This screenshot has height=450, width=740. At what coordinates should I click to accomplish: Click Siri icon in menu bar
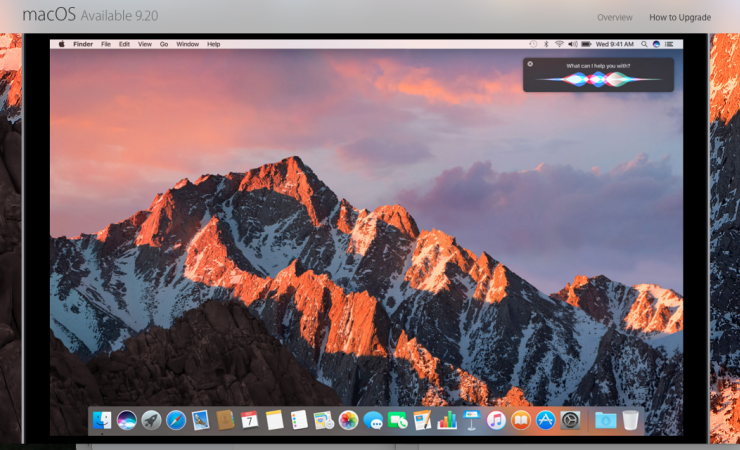pos(656,44)
